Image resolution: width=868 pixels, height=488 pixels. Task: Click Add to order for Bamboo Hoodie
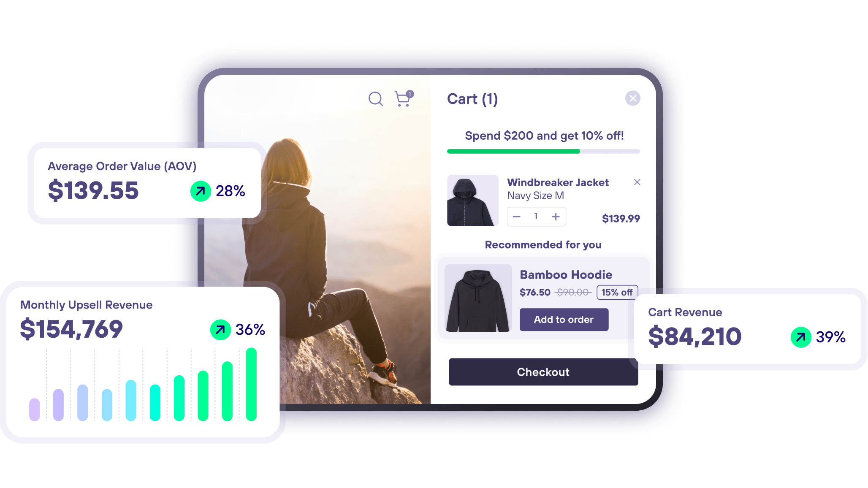[562, 320]
